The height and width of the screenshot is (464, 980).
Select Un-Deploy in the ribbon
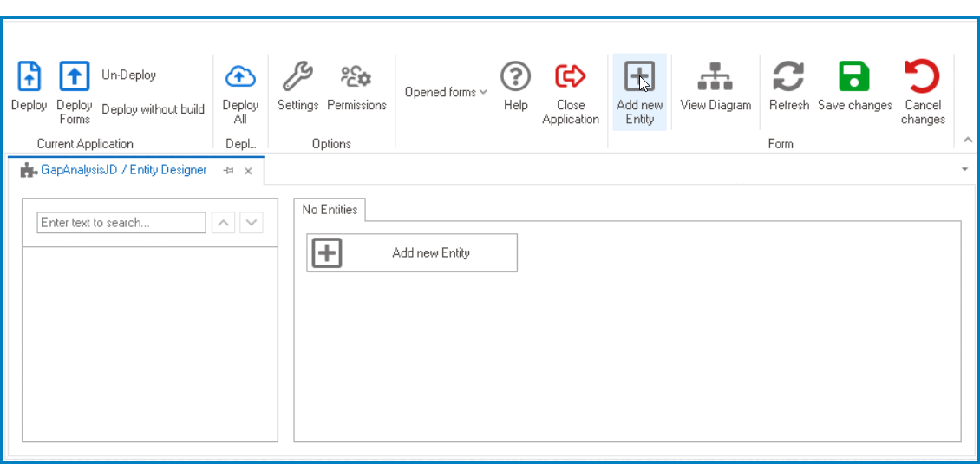coord(128,75)
